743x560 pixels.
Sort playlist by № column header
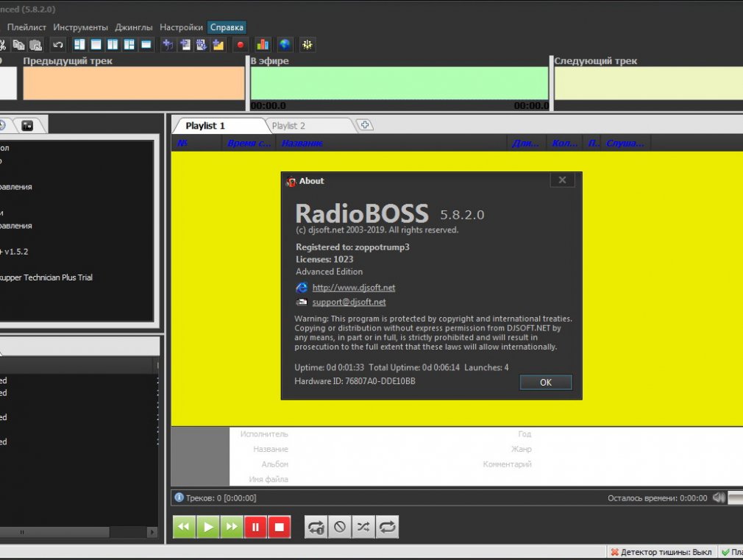coord(197,143)
